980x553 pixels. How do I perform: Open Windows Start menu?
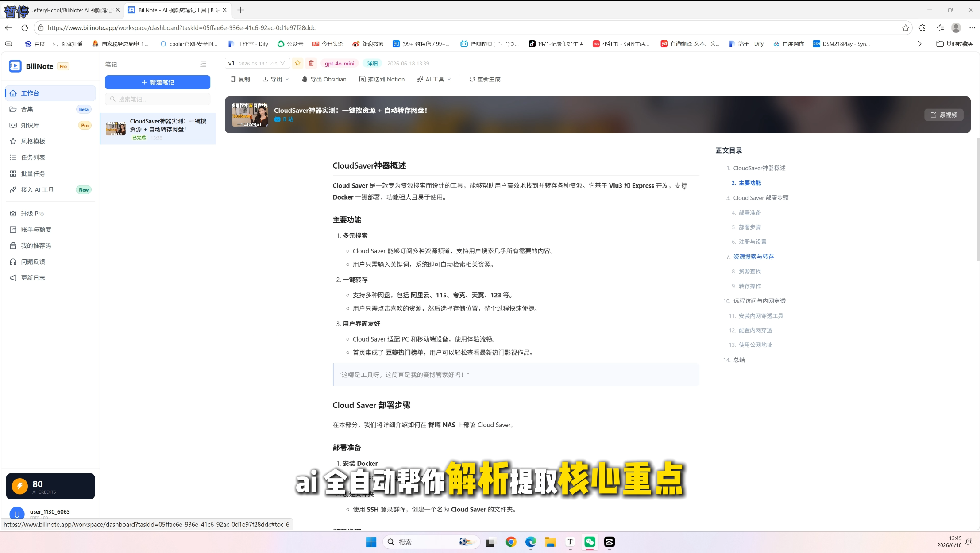371,542
